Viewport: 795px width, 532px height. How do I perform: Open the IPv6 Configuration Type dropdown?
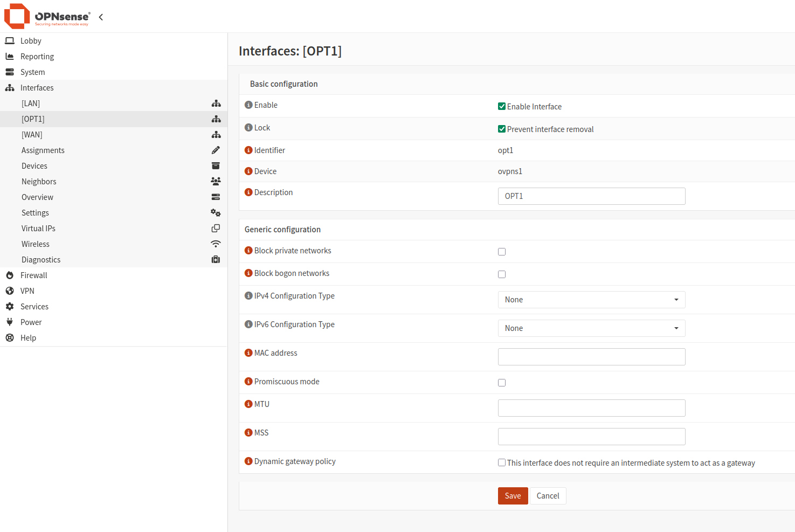[591, 328]
